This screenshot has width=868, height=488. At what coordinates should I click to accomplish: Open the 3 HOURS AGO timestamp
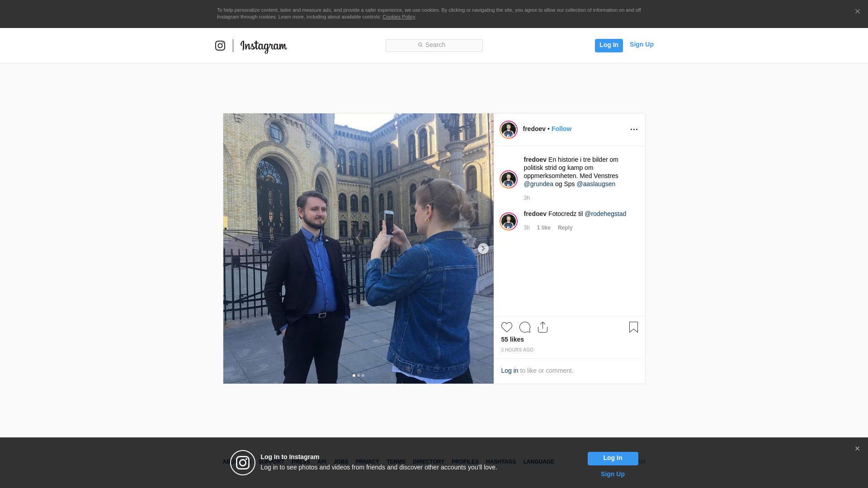click(x=517, y=350)
